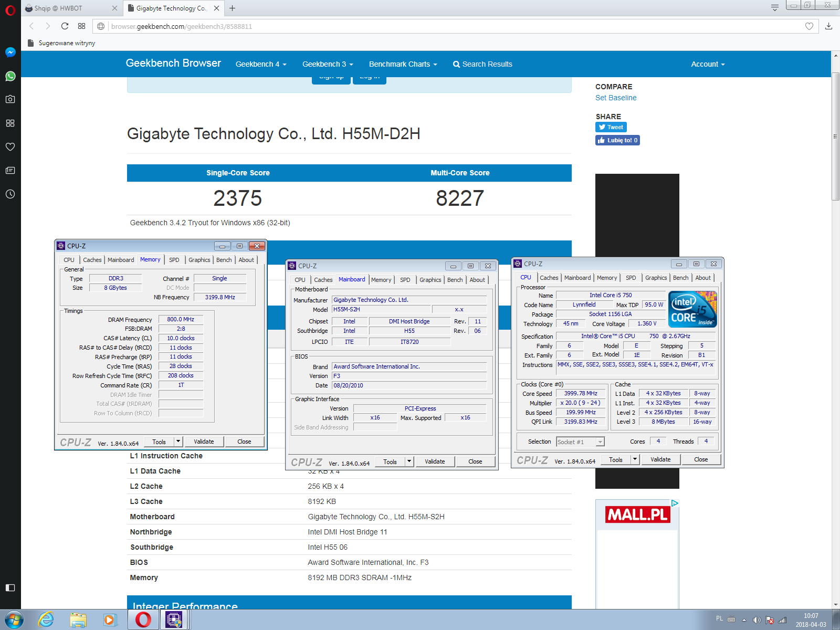Select About tab in Memory CPU-Z window
The height and width of the screenshot is (630, 840).
point(246,260)
